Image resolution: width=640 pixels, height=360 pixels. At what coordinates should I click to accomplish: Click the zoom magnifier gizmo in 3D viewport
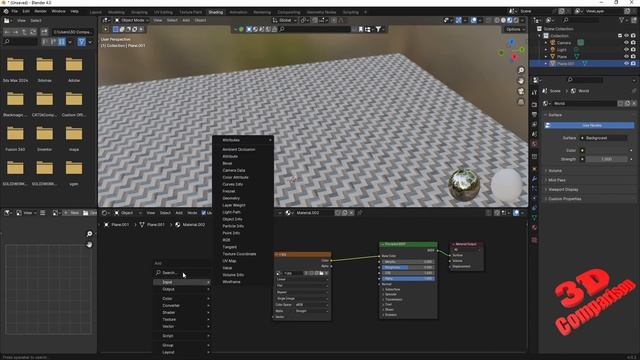(x=521, y=70)
